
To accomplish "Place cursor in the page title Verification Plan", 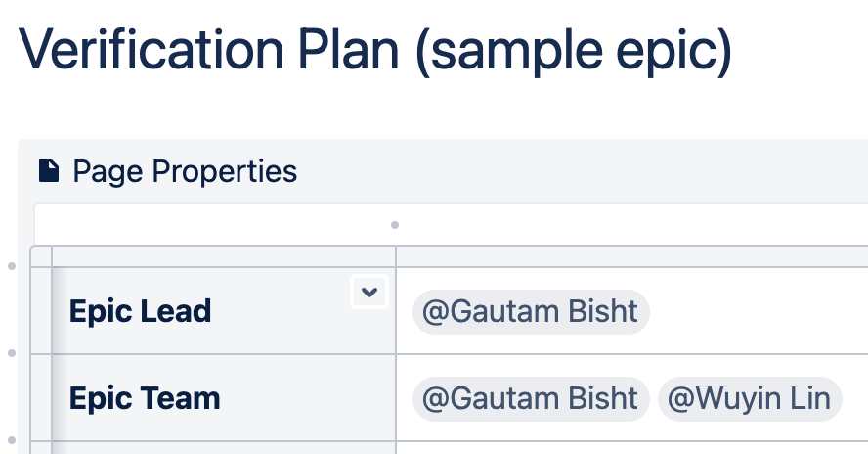I will [x=374, y=51].
